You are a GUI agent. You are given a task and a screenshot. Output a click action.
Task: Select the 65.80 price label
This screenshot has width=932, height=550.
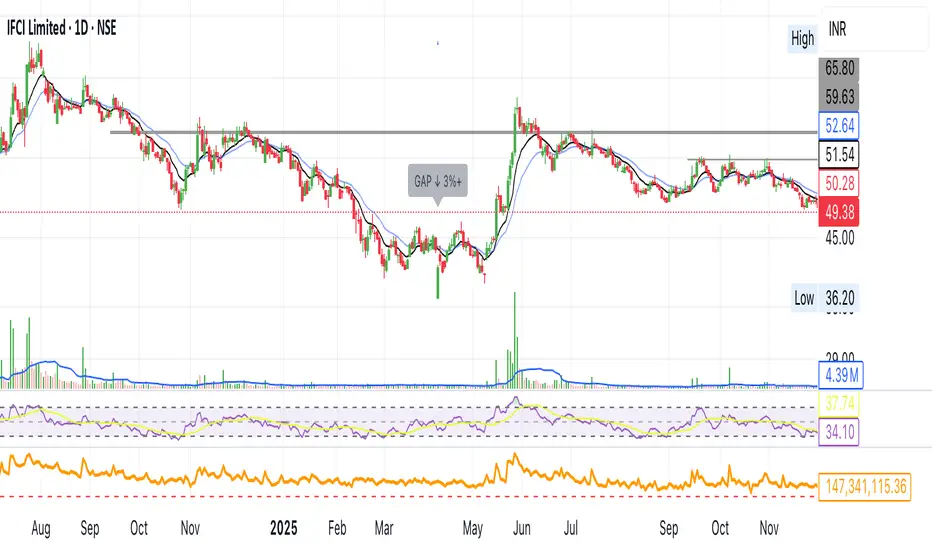(839, 68)
